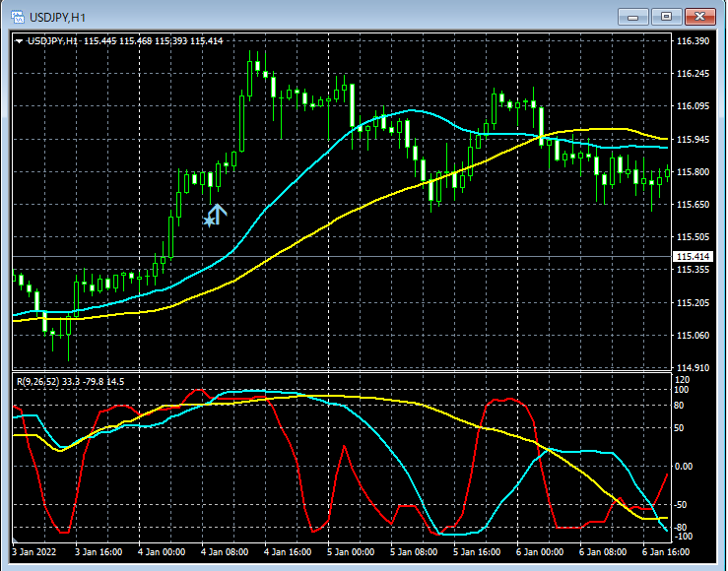Image resolution: width=728 pixels, height=571 pixels.
Task: Click the 5 Jan 16:00 time axis label
Action: coord(477,552)
